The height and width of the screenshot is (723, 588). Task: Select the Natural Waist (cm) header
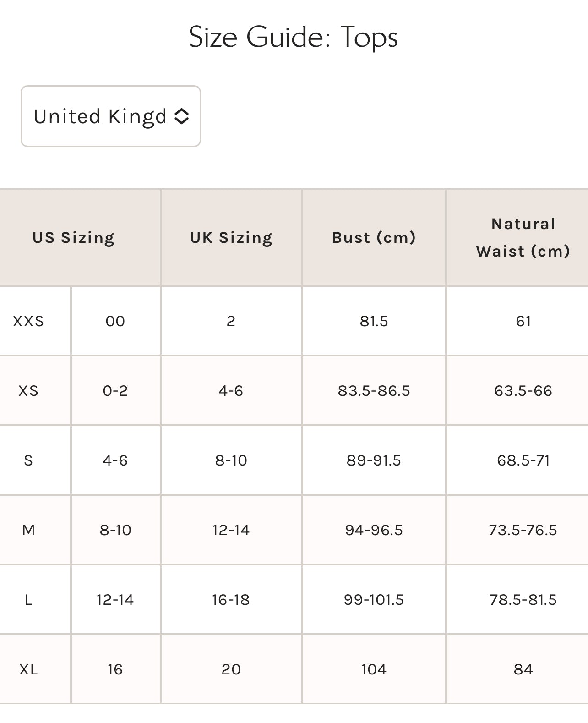point(523,238)
